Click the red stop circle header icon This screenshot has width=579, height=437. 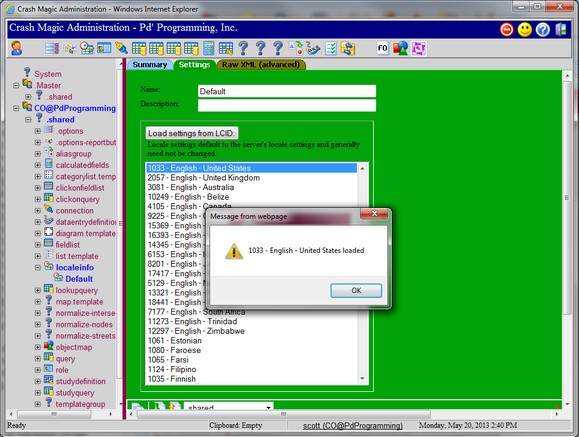pos(507,30)
